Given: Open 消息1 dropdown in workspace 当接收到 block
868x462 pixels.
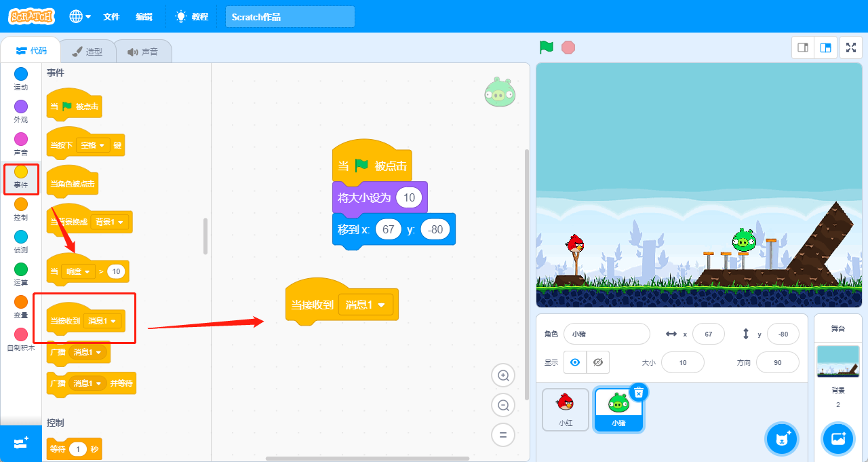Looking at the screenshot, I should click(x=366, y=305).
